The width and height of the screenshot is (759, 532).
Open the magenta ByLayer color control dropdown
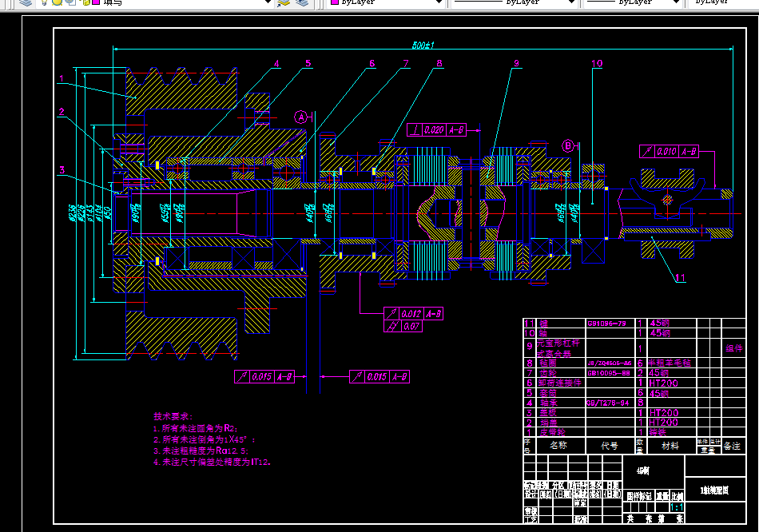click(439, 2)
